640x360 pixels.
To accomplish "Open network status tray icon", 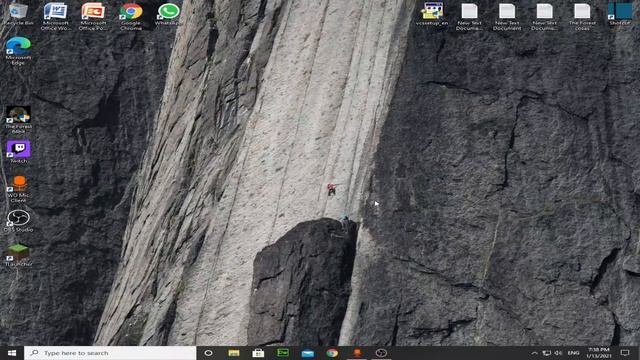I will 547,353.
